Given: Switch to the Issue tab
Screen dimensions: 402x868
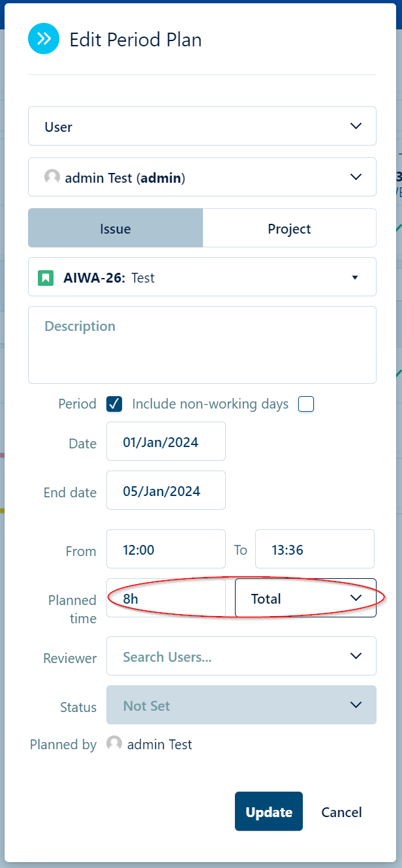Looking at the screenshot, I should [x=116, y=228].
